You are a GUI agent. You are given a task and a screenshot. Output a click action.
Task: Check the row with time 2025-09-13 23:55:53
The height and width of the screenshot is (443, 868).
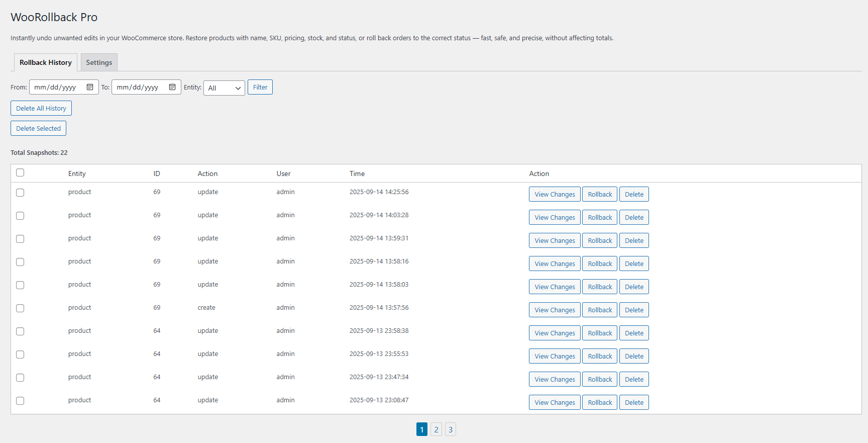coord(20,355)
